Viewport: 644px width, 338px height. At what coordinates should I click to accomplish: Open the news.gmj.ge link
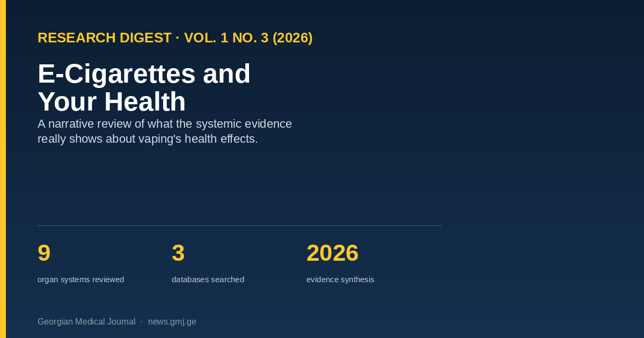point(172,322)
